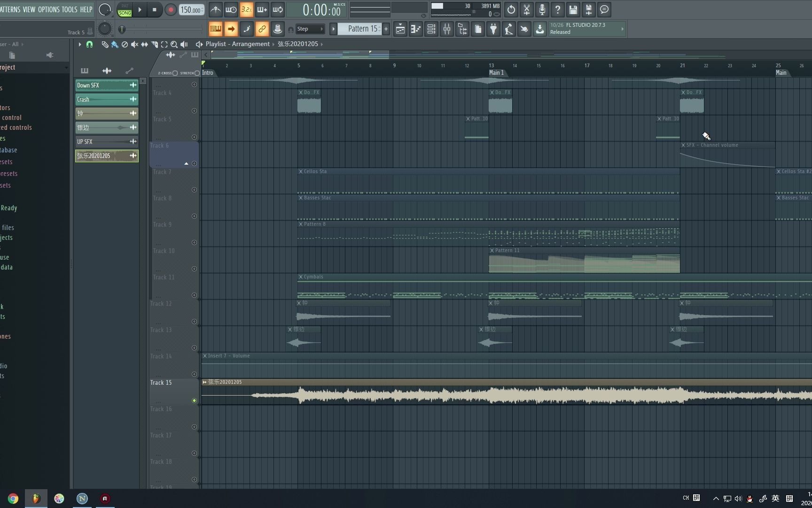Toggle step editing mode
The height and width of the screenshot is (508, 812).
246,29
